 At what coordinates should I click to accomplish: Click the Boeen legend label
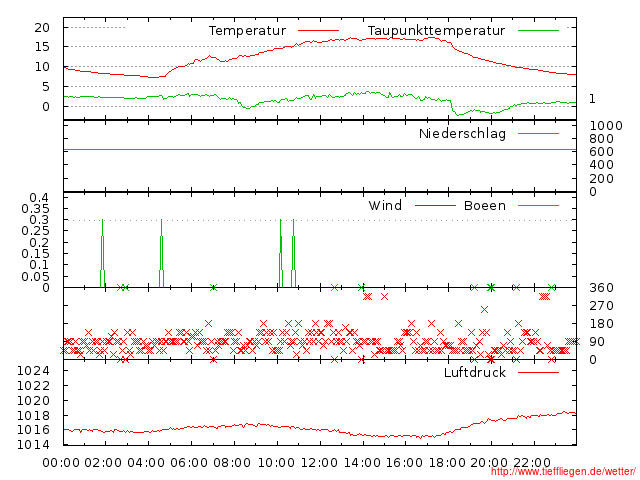point(484,205)
